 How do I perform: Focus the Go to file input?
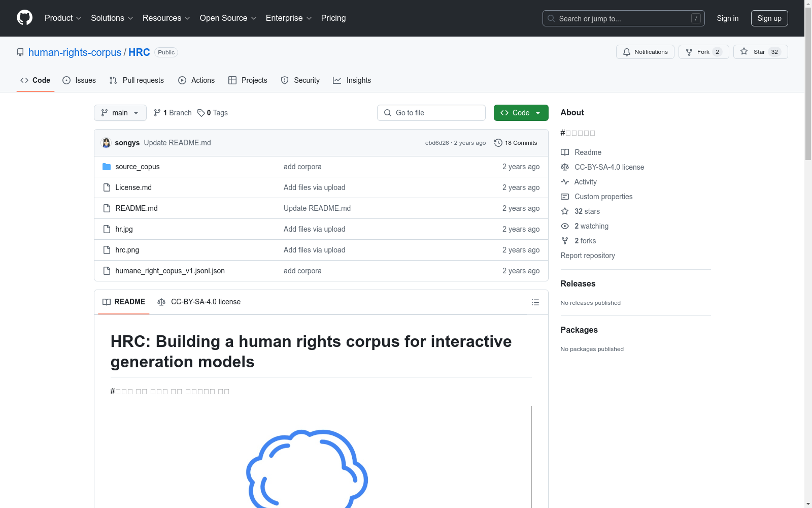[431, 113]
